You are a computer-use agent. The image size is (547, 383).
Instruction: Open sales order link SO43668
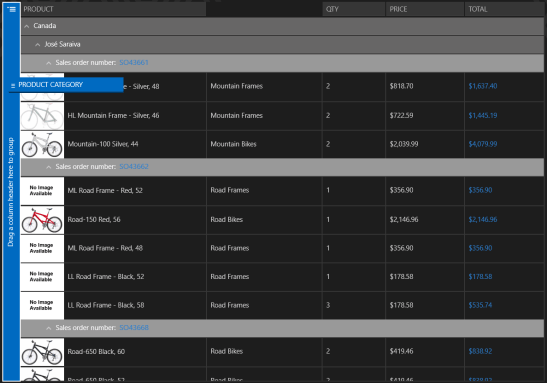(134, 328)
